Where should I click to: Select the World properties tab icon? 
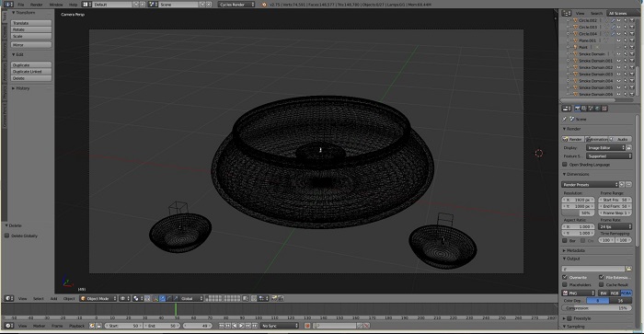[x=598, y=109]
